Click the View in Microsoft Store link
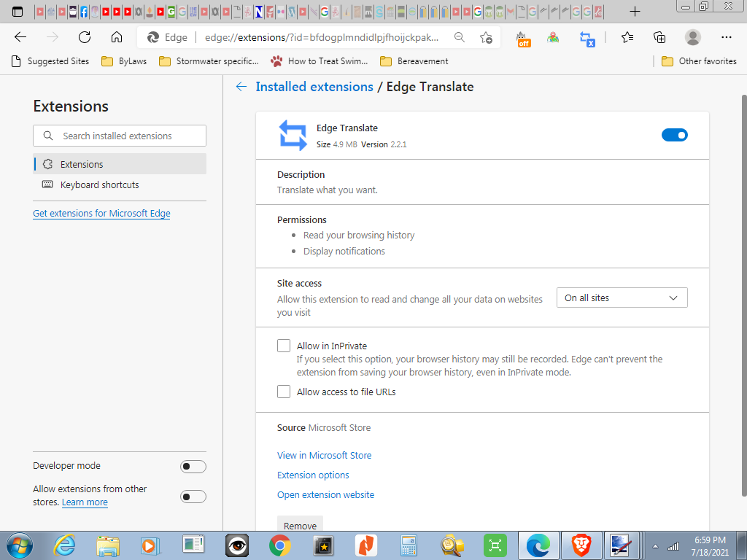The image size is (747, 560). pos(324,455)
